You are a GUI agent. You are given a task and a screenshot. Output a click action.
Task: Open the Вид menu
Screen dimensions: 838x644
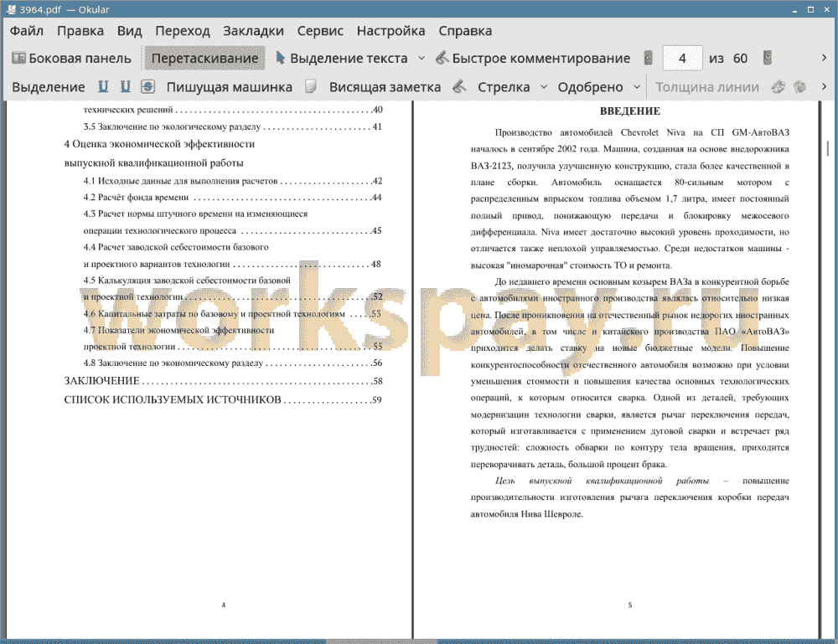pyautogui.click(x=129, y=31)
